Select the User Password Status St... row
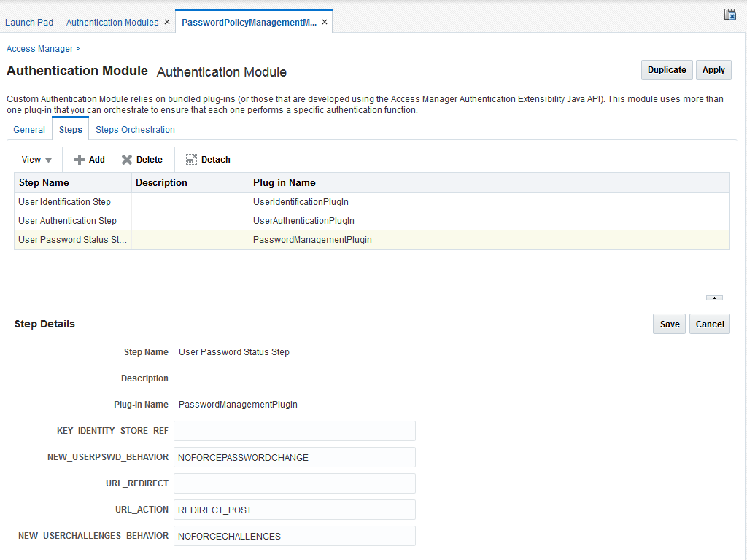The height and width of the screenshot is (560, 747). pyautogui.click(x=371, y=240)
